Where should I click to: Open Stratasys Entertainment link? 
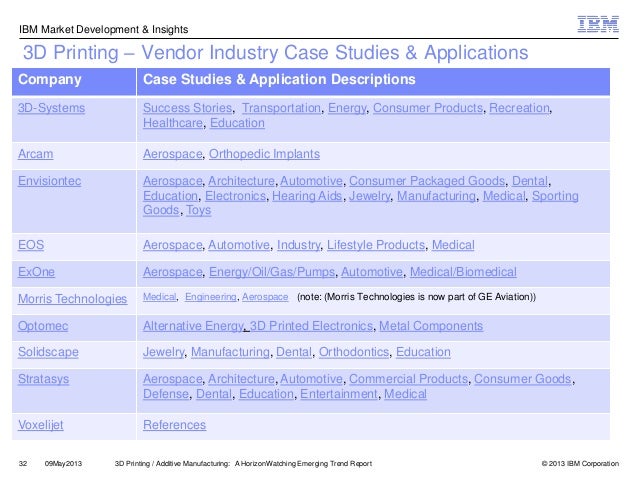click(339, 394)
